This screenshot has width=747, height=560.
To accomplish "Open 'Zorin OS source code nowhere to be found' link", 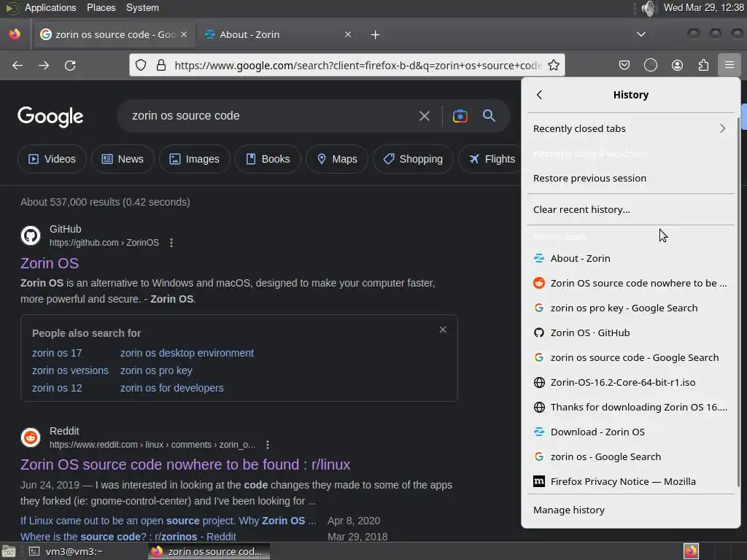I will point(185,464).
